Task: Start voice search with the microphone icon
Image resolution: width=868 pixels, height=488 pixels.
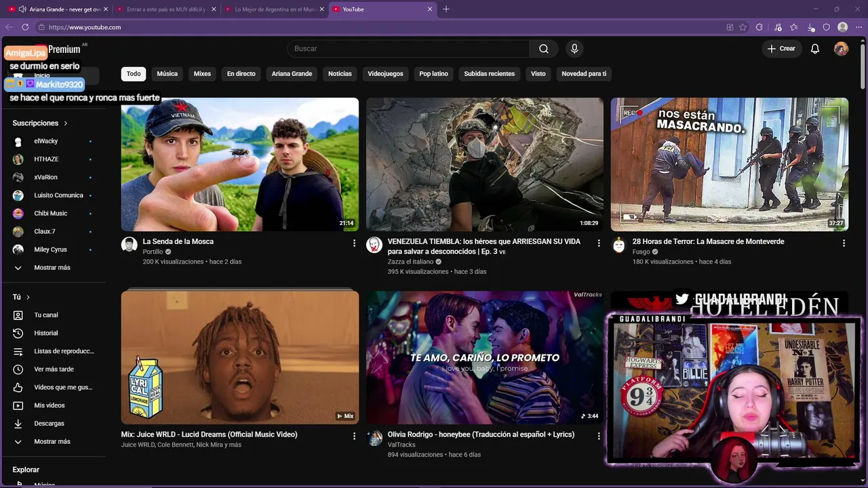Action: point(574,49)
